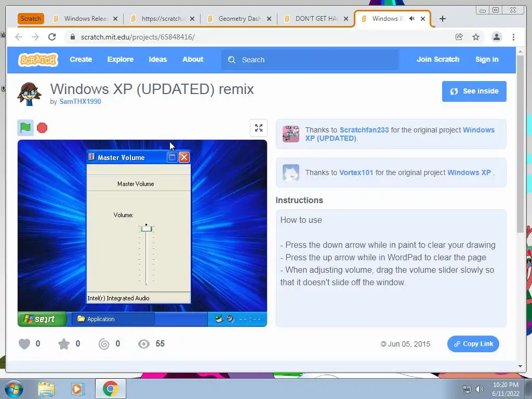Bookmark this page with the star
The width and height of the screenshot is (532, 399).
point(476,37)
